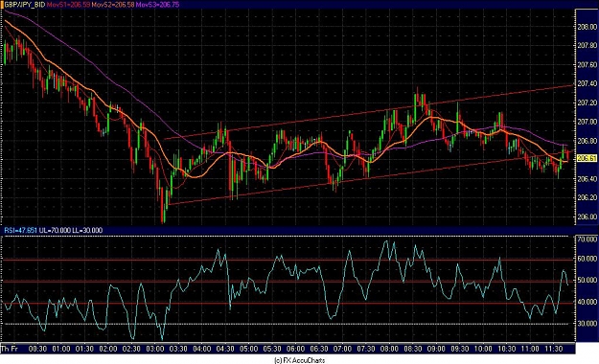Click the 02:00 time axis label

(x=108, y=349)
